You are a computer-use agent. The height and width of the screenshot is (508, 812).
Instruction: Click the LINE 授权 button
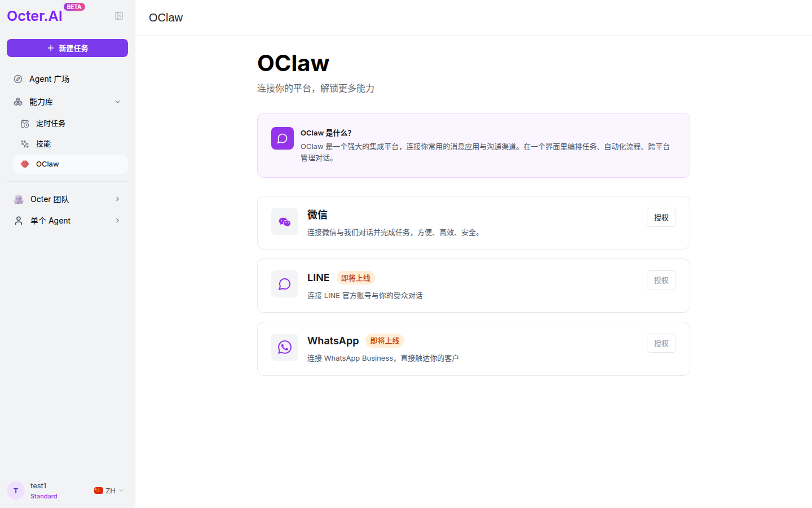[661, 280]
